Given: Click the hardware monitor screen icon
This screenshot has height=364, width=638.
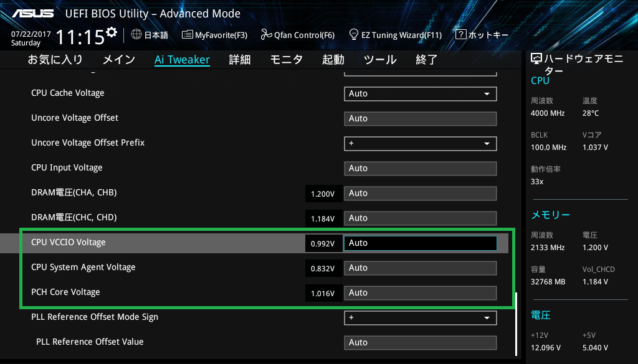Looking at the screenshot, I should [x=536, y=59].
